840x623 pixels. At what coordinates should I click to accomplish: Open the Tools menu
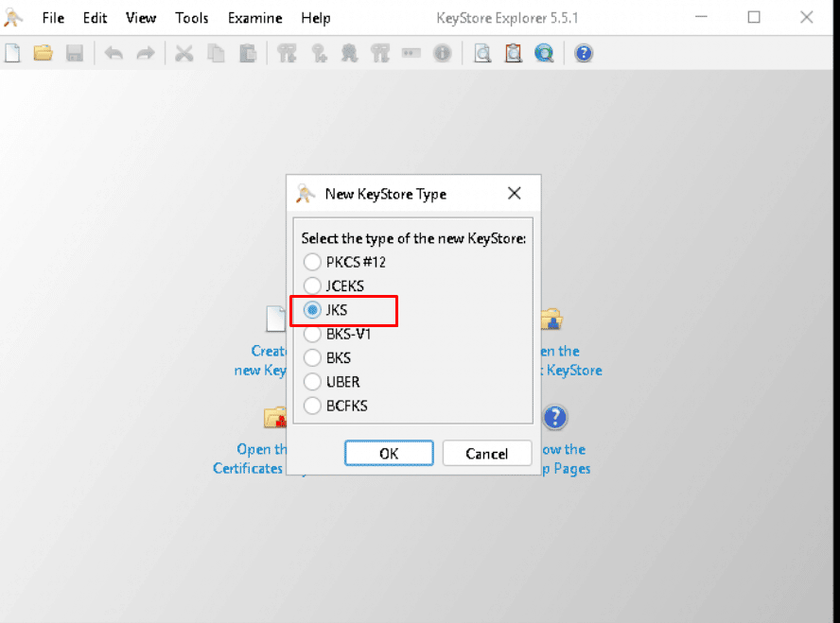click(192, 18)
